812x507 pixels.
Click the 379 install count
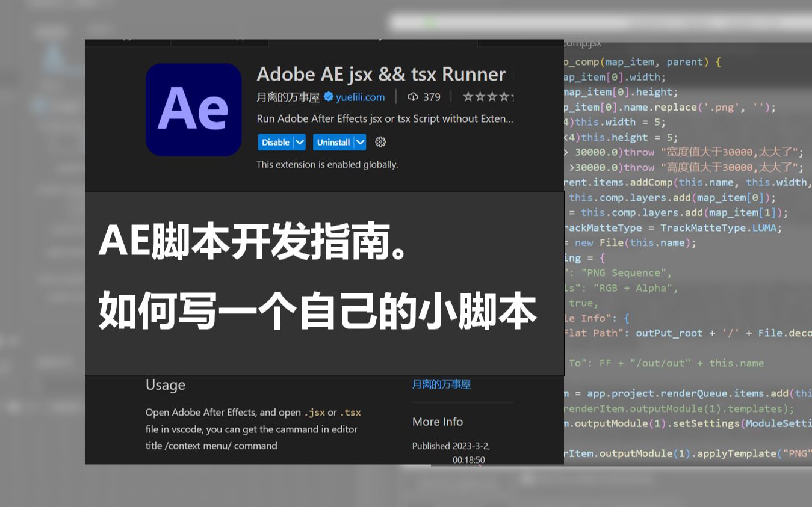[x=431, y=97]
